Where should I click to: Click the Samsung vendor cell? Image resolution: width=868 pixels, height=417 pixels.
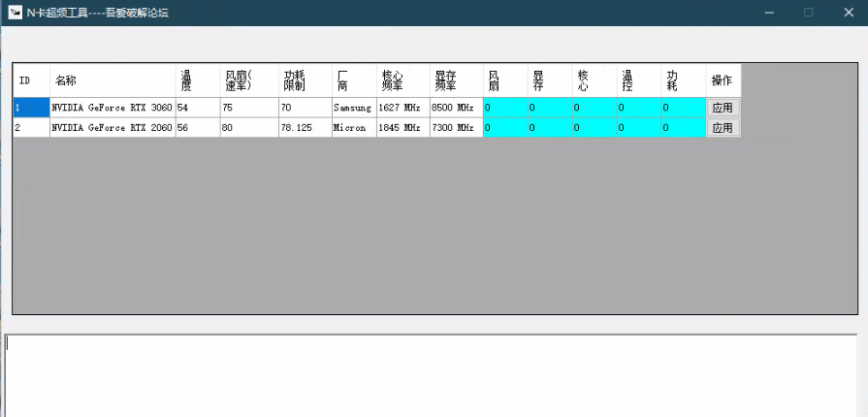[354, 108]
